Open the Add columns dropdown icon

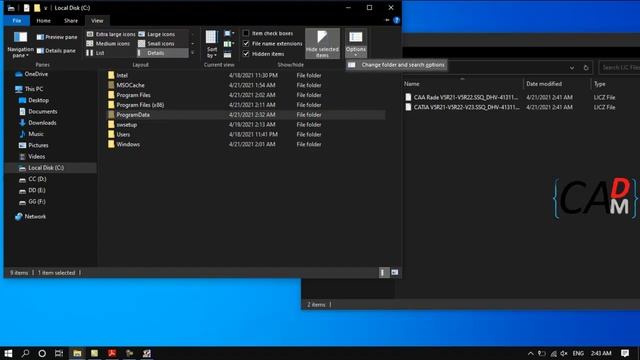[x=229, y=44]
